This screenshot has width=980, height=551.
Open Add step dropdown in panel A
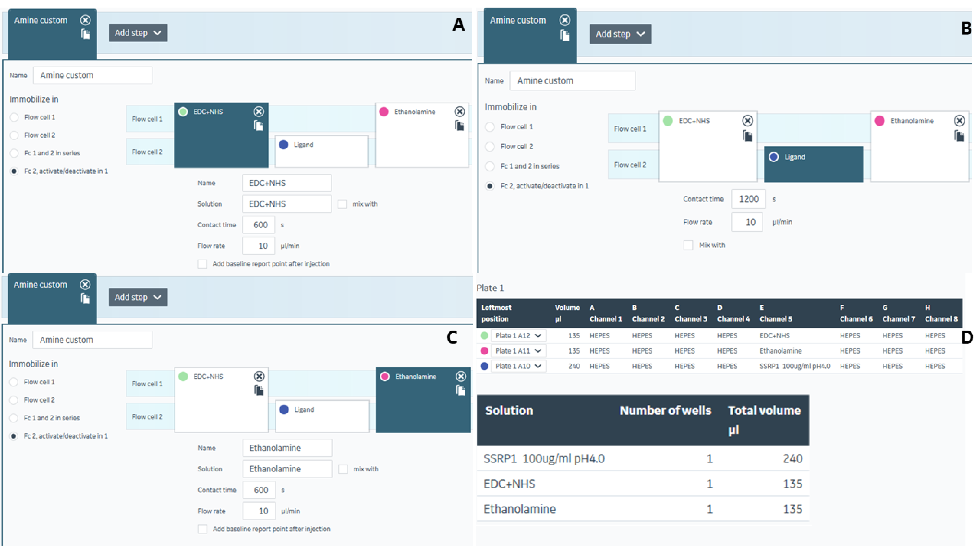tap(138, 33)
